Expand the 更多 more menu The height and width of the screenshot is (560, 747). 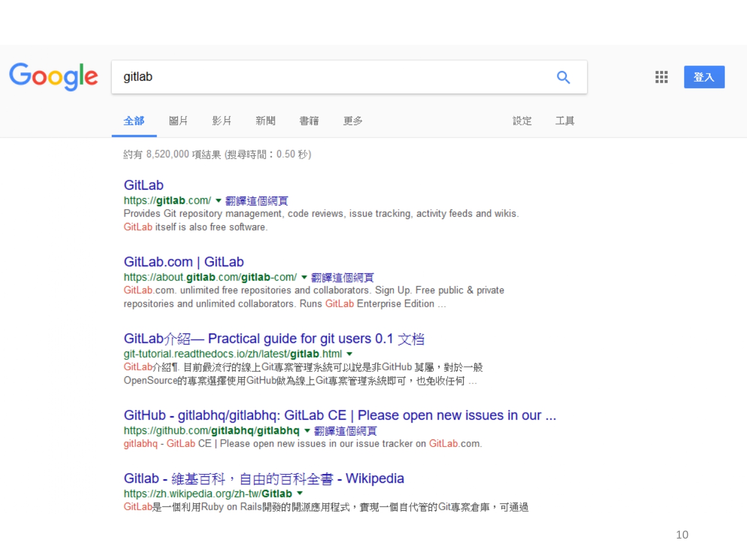(353, 121)
